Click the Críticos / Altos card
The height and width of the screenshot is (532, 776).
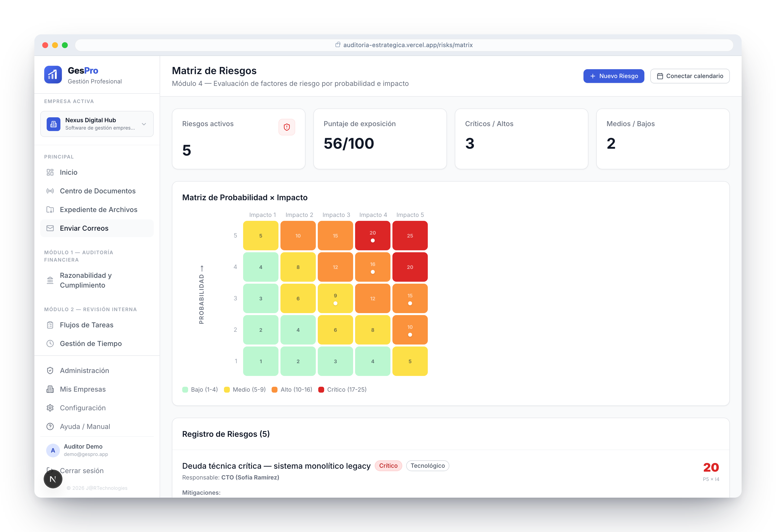(521, 139)
